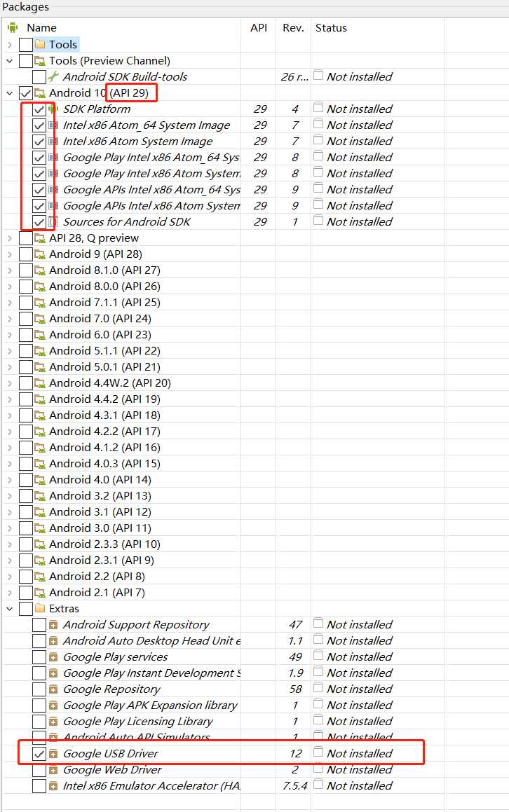Image resolution: width=509 pixels, height=812 pixels.
Task: Click the Sources for Android SDK document icon
Action: pyautogui.click(x=53, y=221)
